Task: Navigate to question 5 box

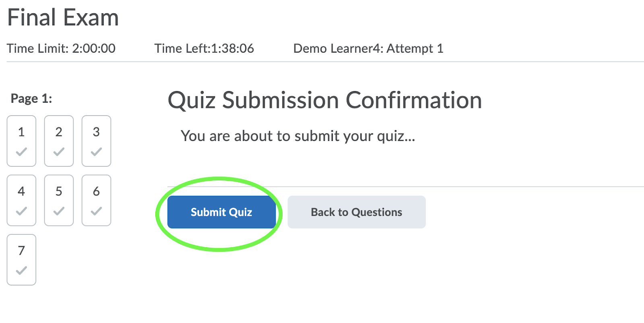Action: 59,200
